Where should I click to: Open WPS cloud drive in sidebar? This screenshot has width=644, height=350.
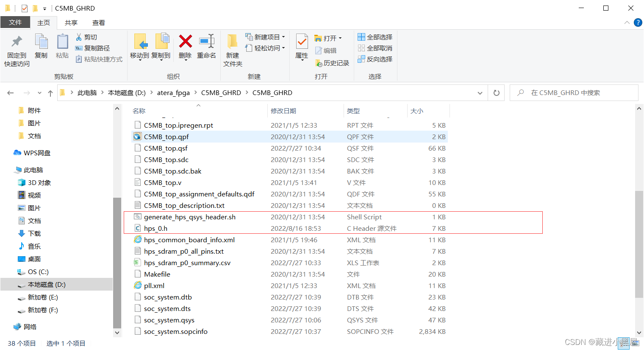click(32, 153)
